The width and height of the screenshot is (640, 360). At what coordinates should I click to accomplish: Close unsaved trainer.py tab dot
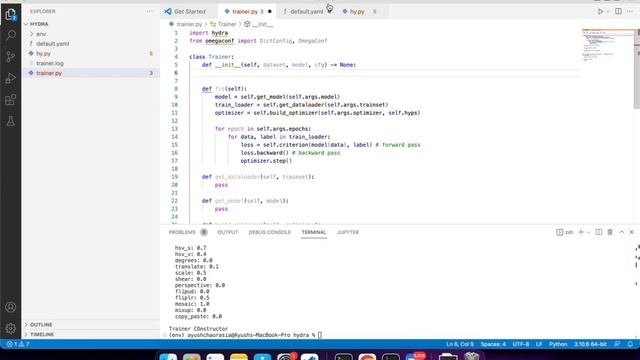269,11
